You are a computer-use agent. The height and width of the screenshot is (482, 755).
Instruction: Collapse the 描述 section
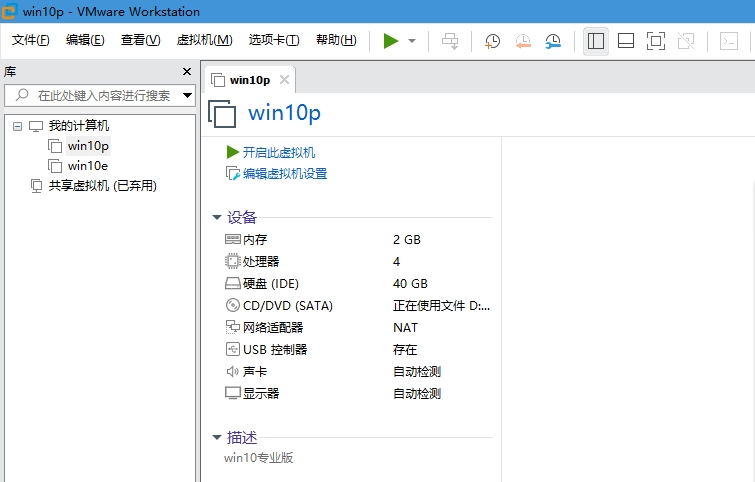pyautogui.click(x=216, y=438)
